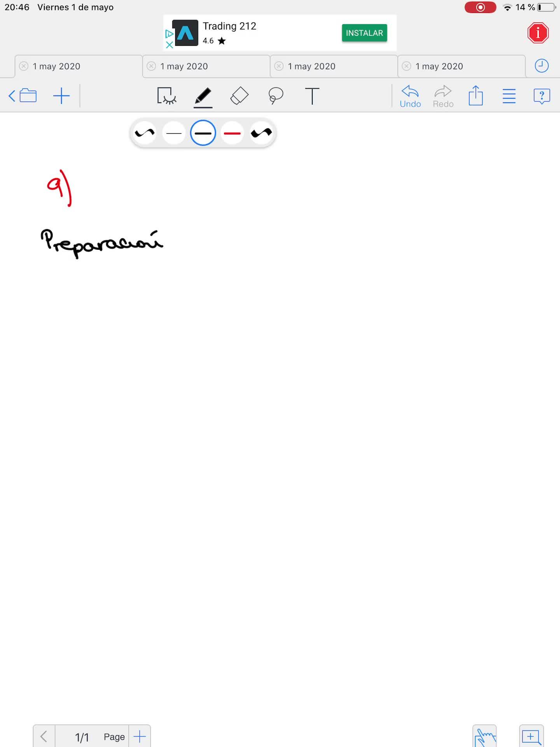Open the clock history icon
560x747 pixels.
[x=542, y=66]
